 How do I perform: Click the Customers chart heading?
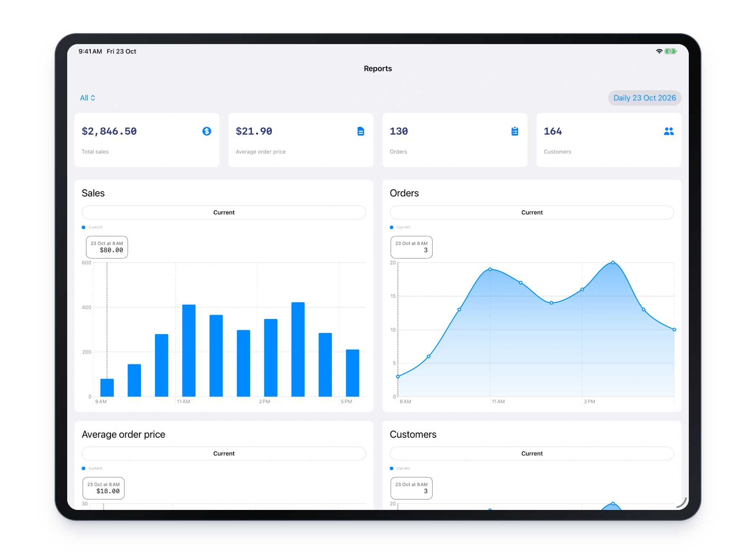click(x=413, y=434)
